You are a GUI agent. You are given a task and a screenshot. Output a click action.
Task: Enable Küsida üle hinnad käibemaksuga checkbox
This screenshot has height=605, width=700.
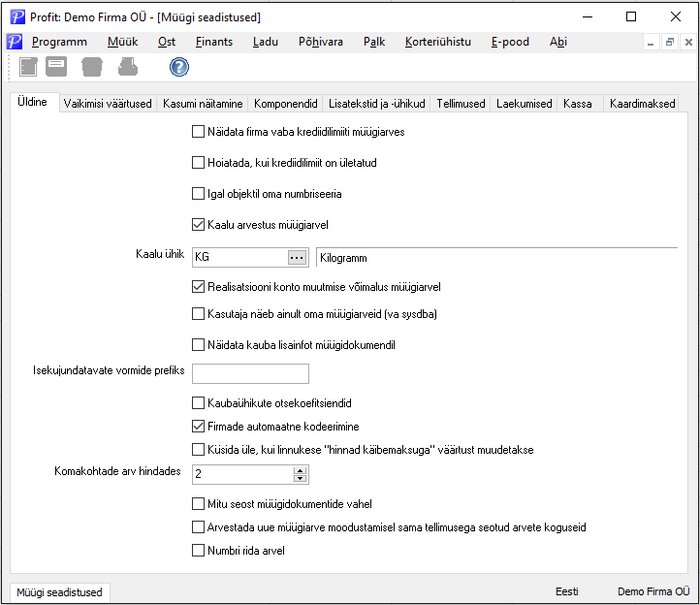click(x=198, y=450)
